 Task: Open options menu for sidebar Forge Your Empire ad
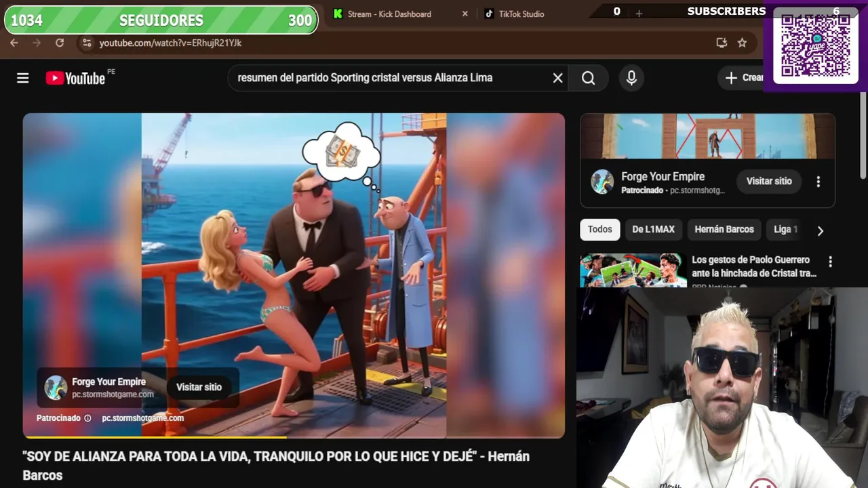[x=818, y=182]
